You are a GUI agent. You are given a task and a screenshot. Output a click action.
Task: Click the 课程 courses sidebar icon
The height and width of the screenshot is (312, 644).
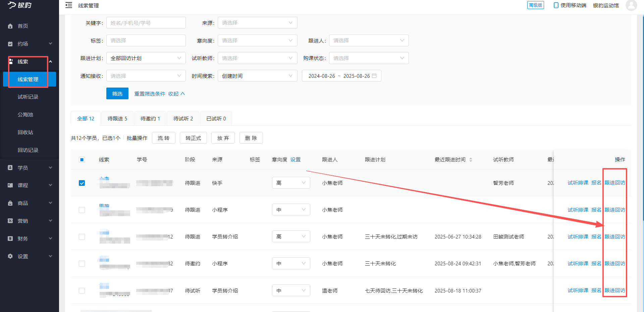[10, 185]
